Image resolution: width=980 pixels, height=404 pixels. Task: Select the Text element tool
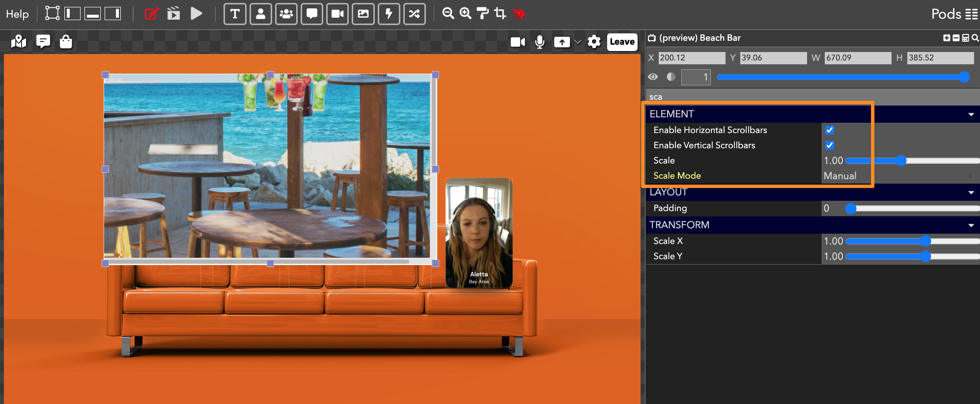click(x=235, y=14)
